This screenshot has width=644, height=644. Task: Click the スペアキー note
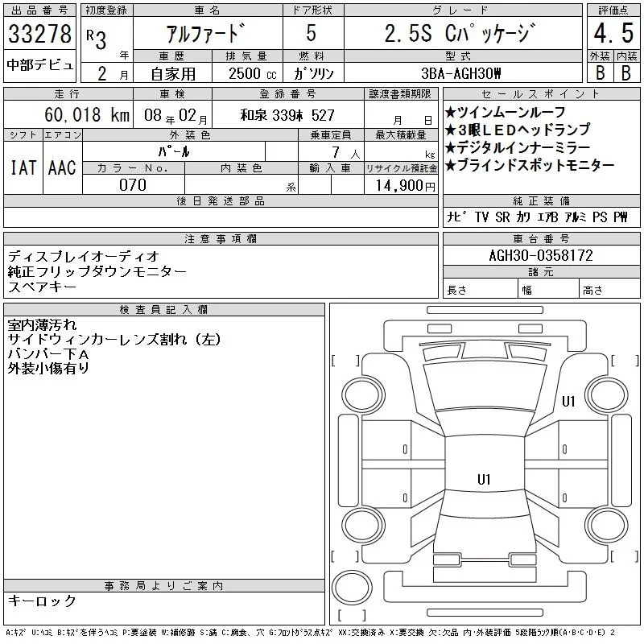click(42, 287)
